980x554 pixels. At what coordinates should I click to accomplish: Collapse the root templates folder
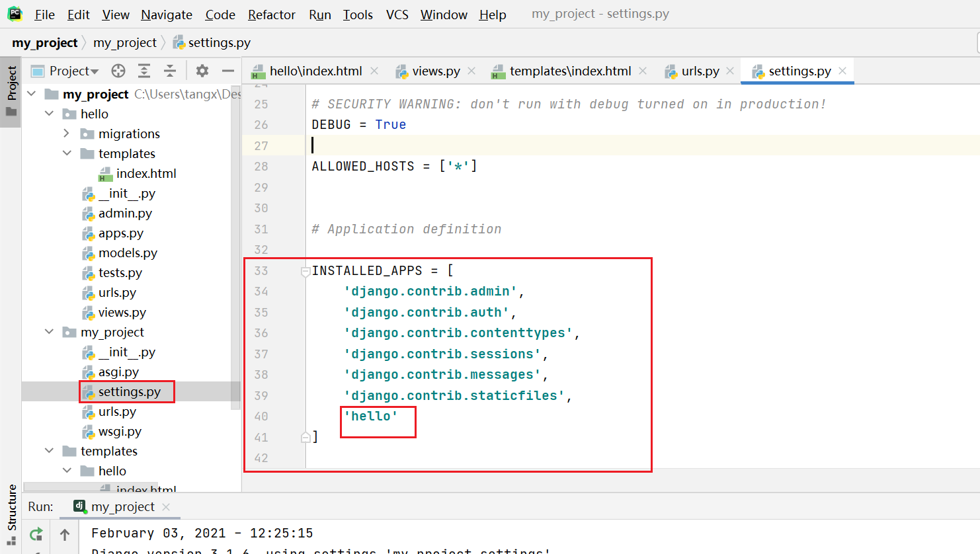[49, 451]
